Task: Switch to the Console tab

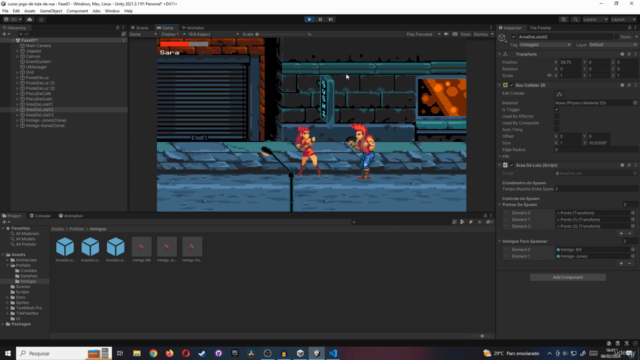Action: coord(40,216)
